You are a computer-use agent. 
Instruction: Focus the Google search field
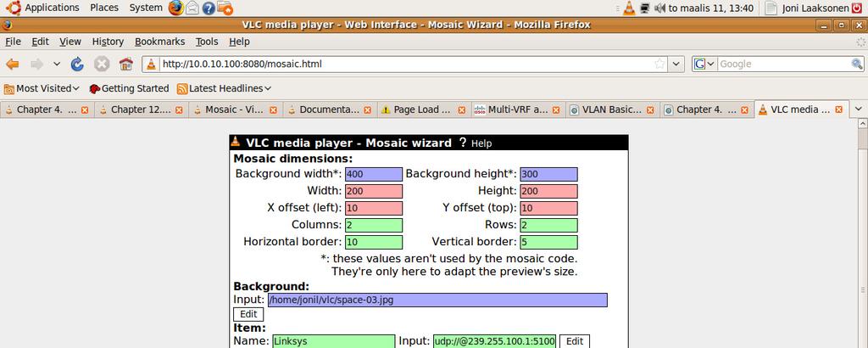coord(783,64)
